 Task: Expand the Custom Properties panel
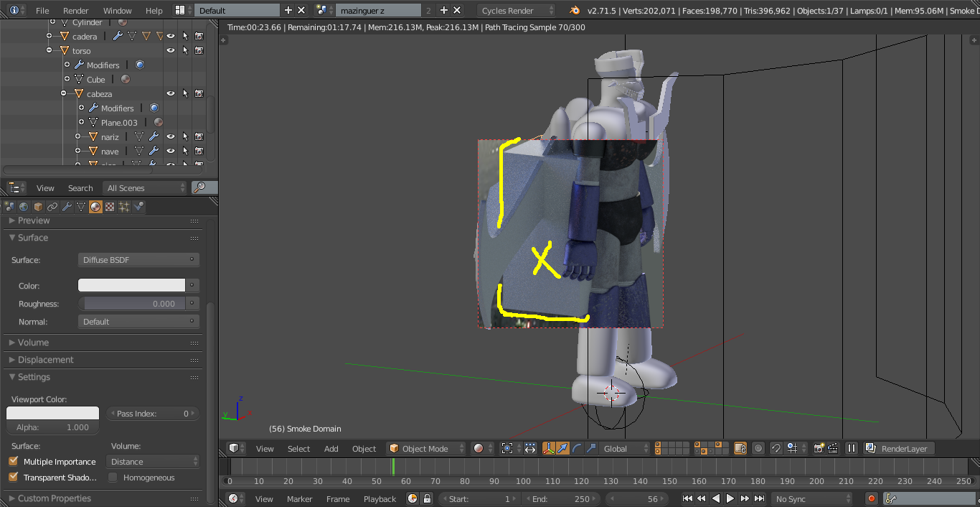tap(55, 498)
